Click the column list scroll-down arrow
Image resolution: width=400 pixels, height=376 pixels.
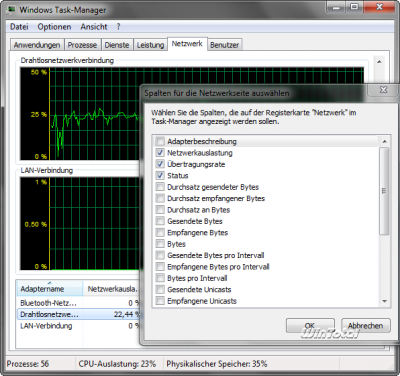384,301
